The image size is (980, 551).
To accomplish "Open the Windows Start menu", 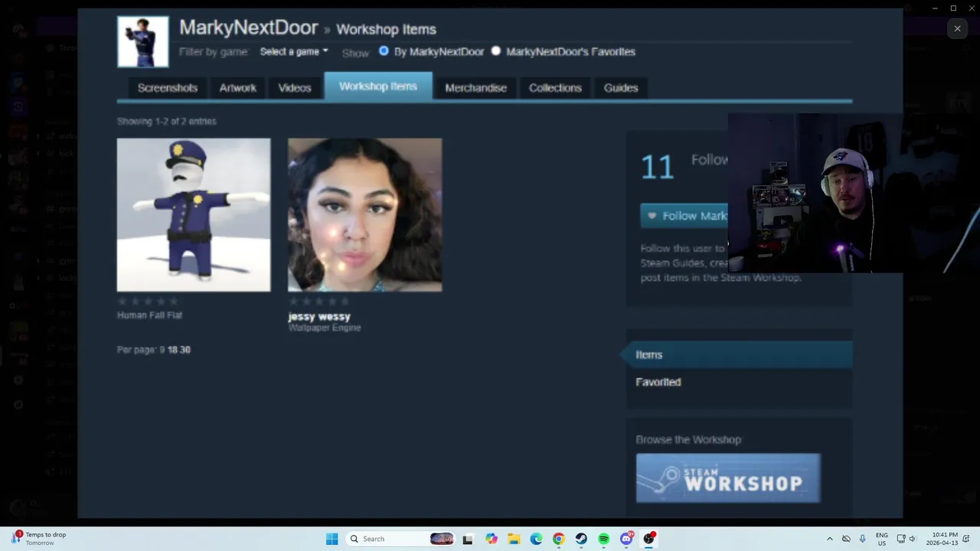I will pos(332,539).
